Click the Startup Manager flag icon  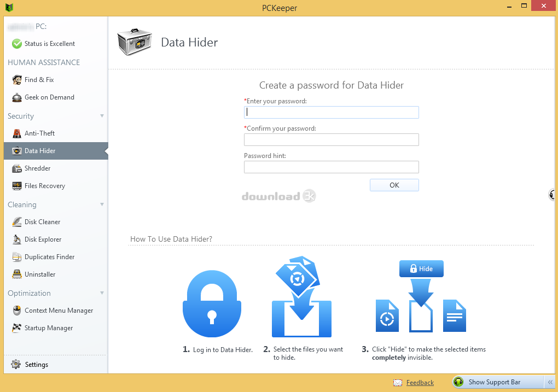(x=17, y=328)
